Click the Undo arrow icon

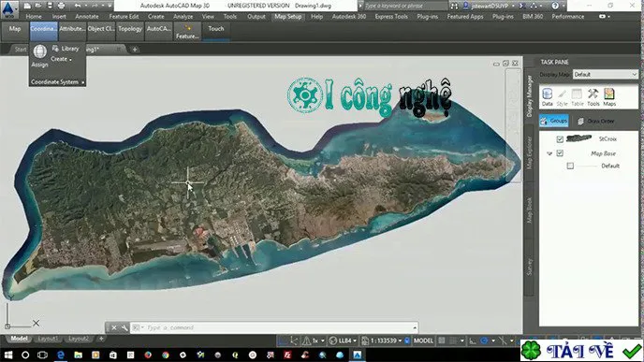click(x=78, y=6)
